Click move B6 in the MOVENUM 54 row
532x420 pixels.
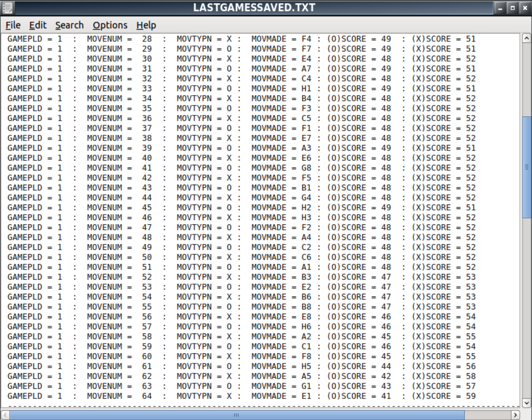(x=307, y=297)
